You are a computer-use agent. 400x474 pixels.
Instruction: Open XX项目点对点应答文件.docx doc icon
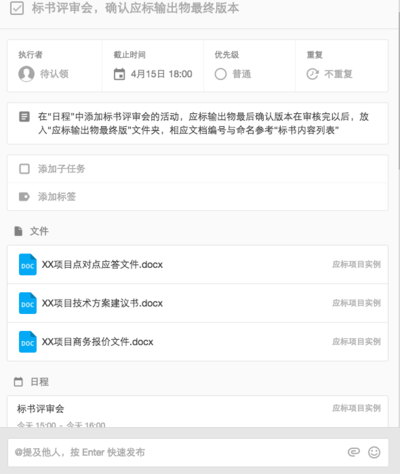coord(28,265)
